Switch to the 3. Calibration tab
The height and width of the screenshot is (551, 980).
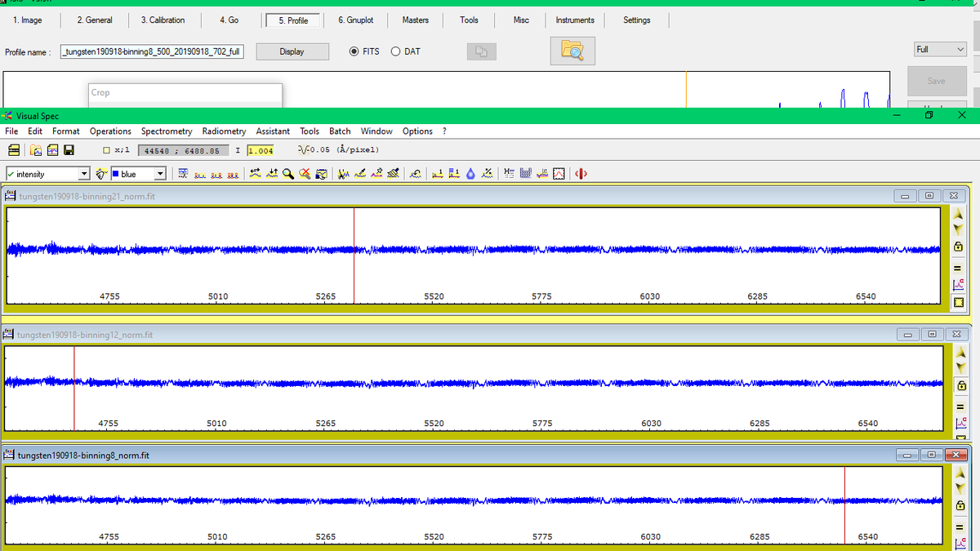point(163,20)
